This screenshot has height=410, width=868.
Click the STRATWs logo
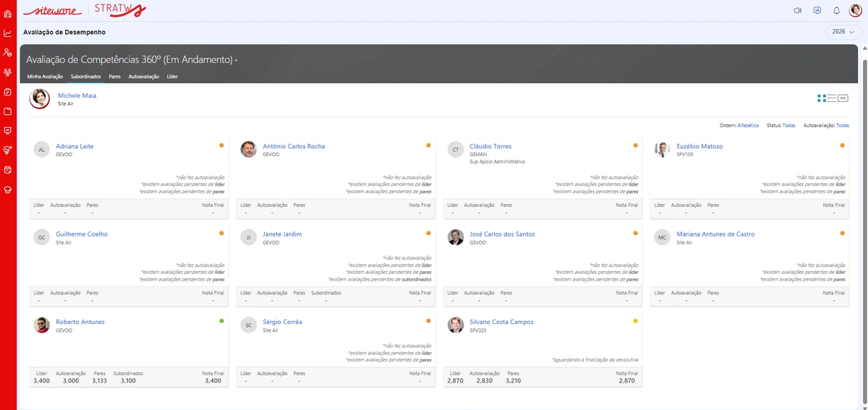click(x=121, y=10)
